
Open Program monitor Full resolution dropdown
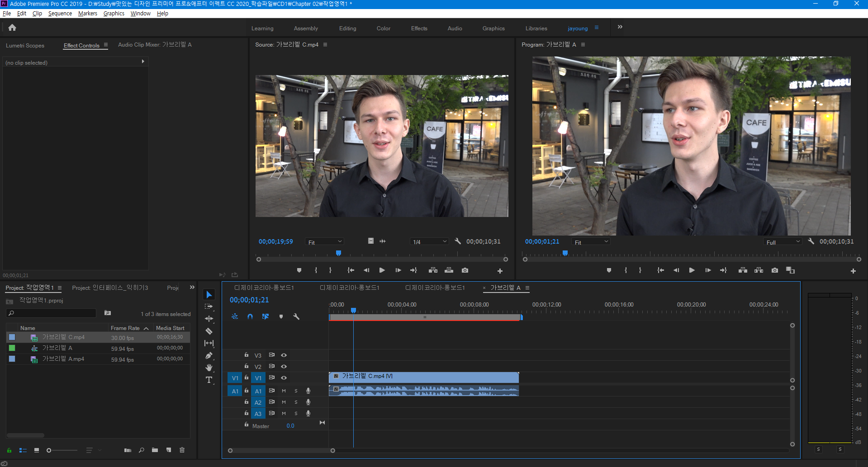(x=783, y=242)
